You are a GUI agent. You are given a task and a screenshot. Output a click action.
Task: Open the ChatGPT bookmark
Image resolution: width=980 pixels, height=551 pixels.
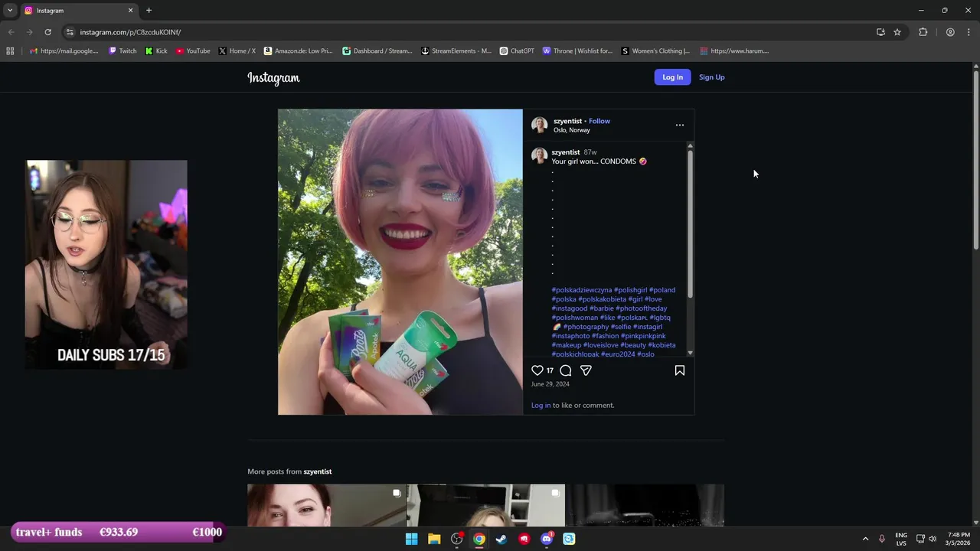(x=517, y=51)
